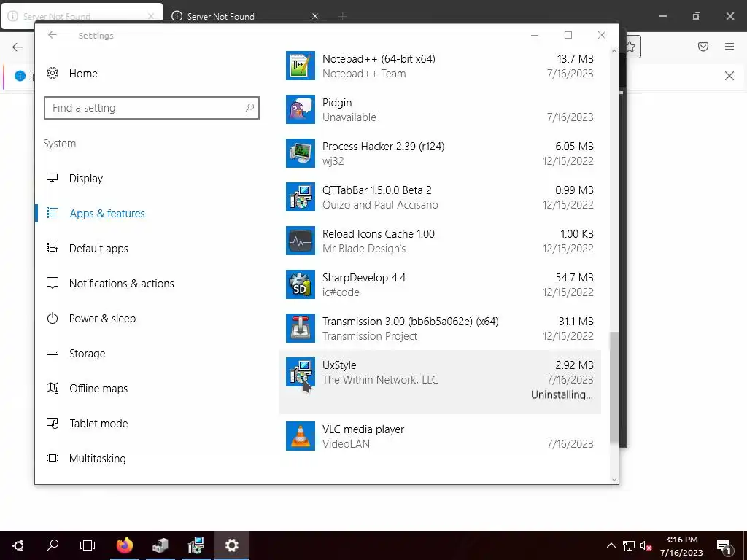Select VLC media player entry
Image resolution: width=747 pixels, height=560 pixels.
[x=440, y=436]
